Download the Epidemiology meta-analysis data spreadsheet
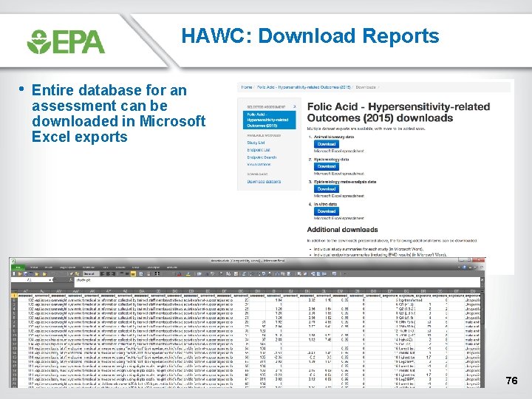The image size is (532, 399). (327, 189)
